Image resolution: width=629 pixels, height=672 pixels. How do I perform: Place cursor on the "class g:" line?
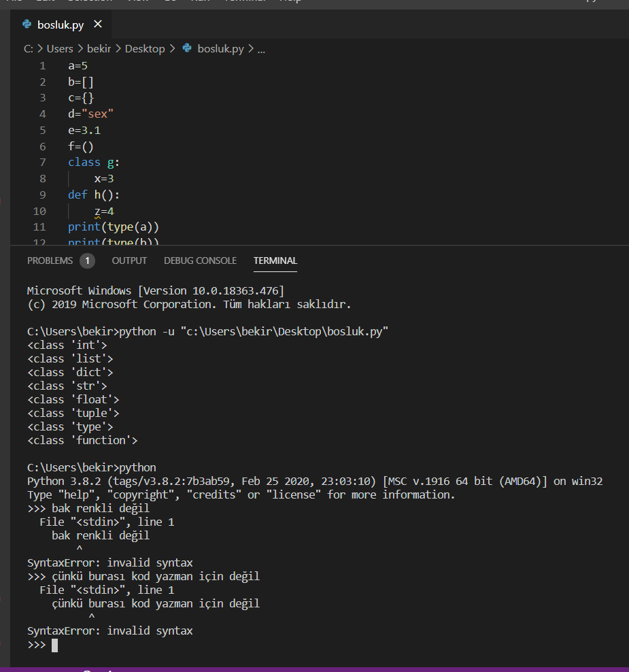(x=94, y=163)
